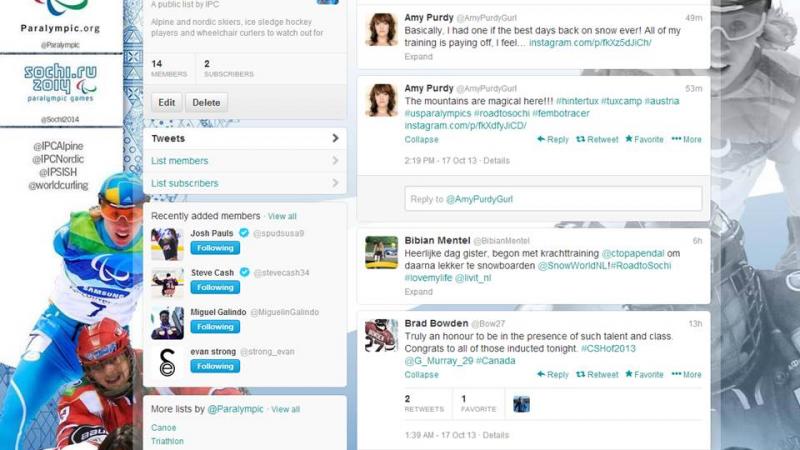Click the Edit list button
Image resolution: width=800 pixels, height=450 pixels.
166,103
